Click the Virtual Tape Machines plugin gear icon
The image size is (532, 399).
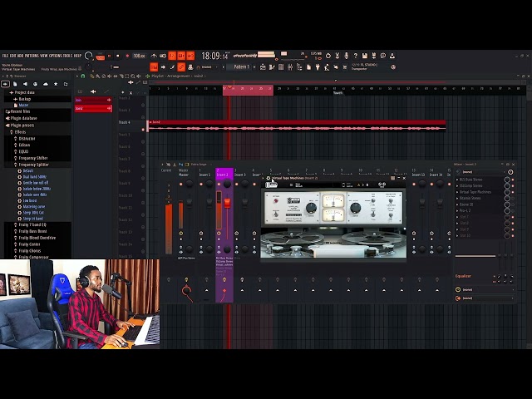coord(268,178)
